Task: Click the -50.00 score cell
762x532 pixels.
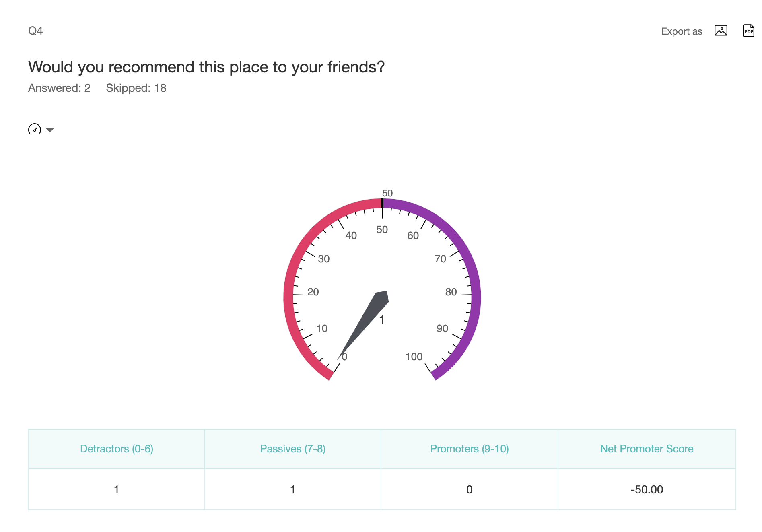Action: [647, 489]
